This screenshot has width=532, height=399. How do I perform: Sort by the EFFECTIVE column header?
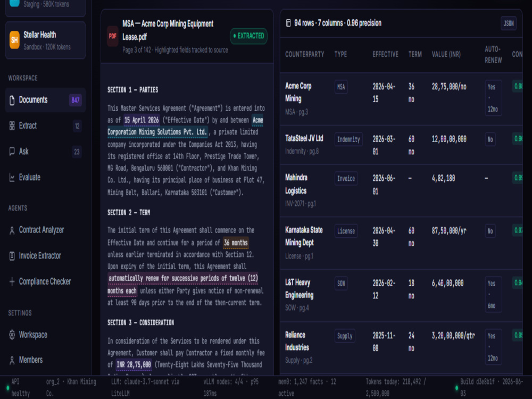[x=385, y=54]
